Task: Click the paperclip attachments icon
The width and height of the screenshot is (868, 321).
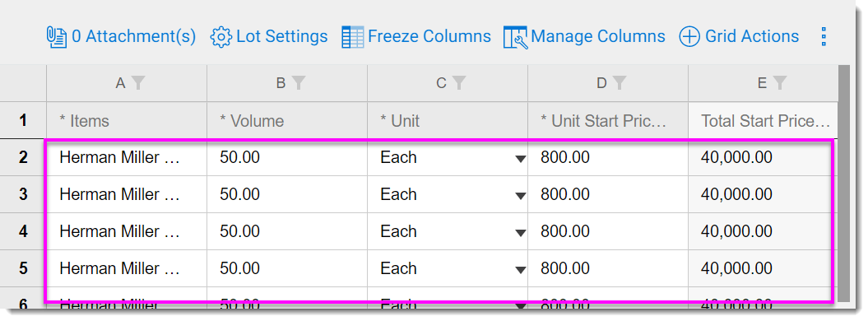Action: 57,37
